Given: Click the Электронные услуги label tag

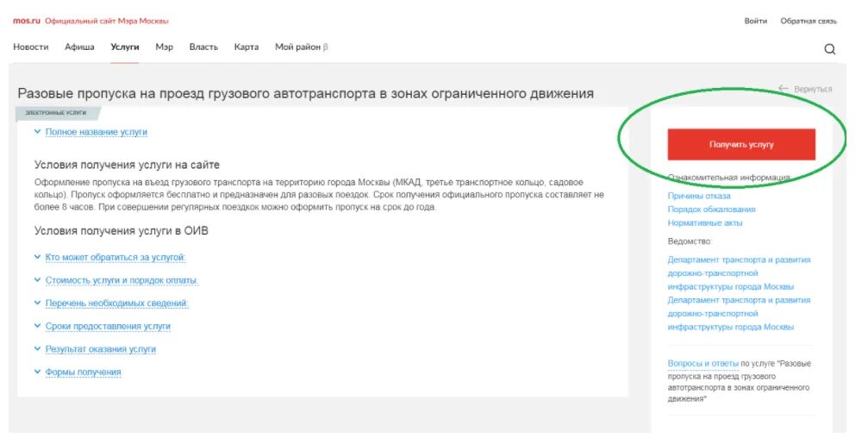Looking at the screenshot, I should pos(57,113).
